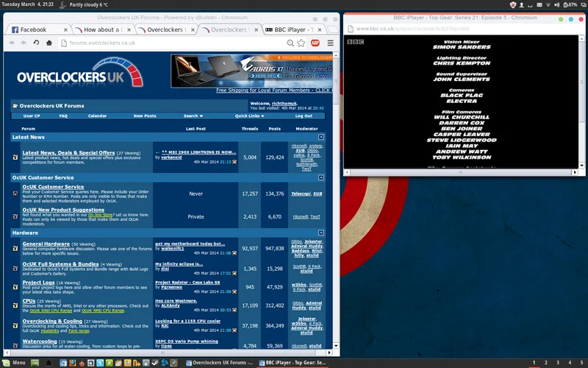Open the Adblock Plus ABP extension icon
The width and height of the screenshot is (588, 368).
point(315,43)
